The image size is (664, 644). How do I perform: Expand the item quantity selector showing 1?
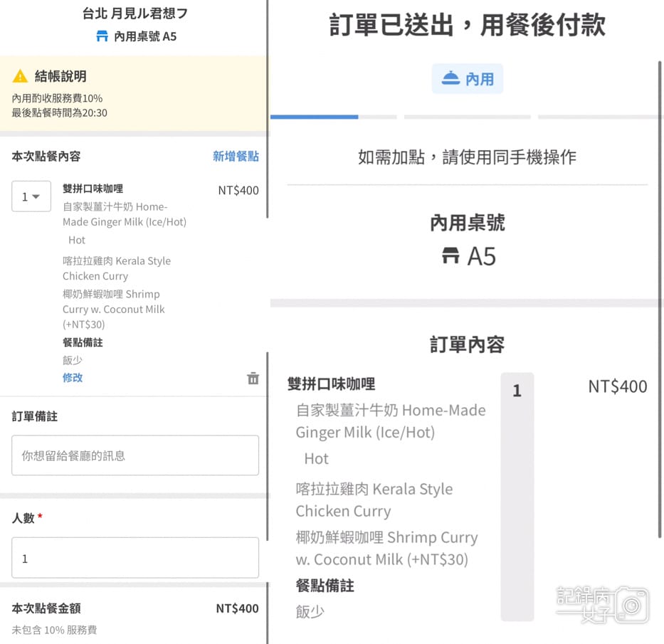31,196
